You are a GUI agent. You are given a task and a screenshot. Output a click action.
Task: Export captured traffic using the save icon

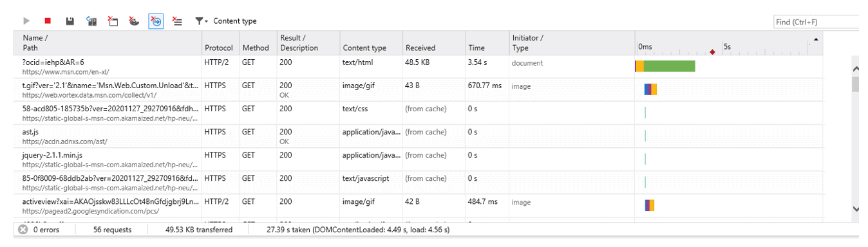pyautogui.click(x=70, y=21)
